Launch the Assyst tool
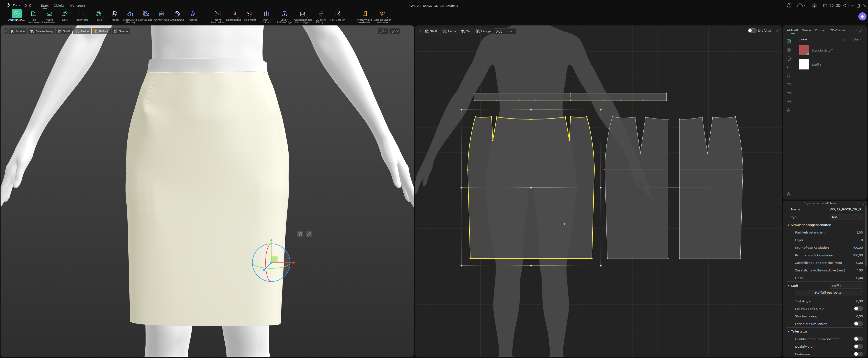Image resolution: width=868 pixels, height=358 pixels. coord(193,15)
